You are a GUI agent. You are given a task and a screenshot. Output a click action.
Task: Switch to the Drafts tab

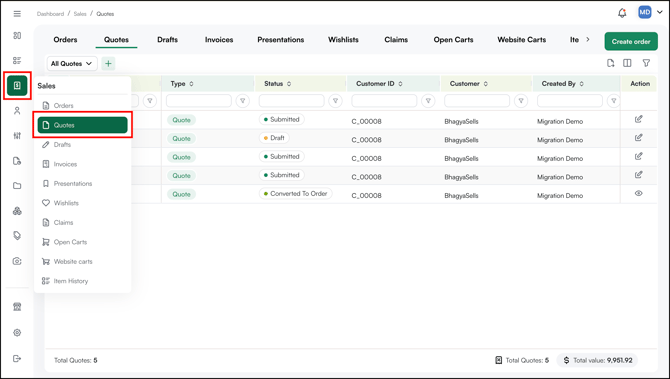(168, 40)
